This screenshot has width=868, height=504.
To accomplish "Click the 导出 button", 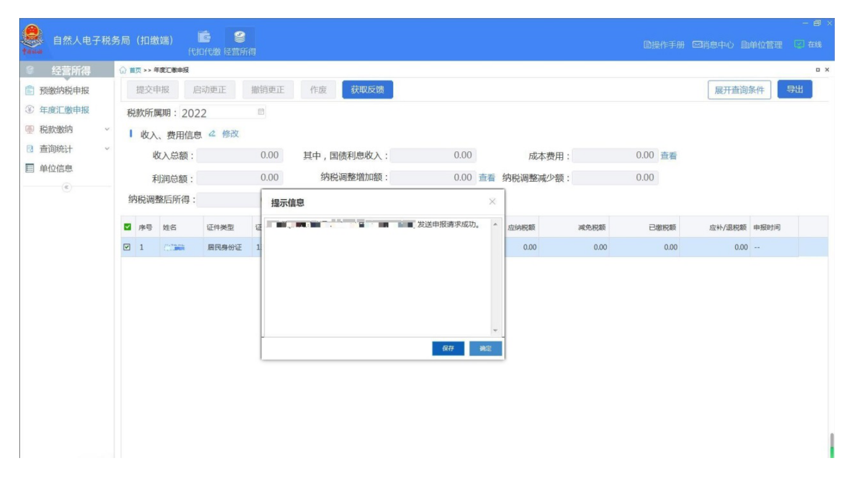I will click(x=795, y=90).
